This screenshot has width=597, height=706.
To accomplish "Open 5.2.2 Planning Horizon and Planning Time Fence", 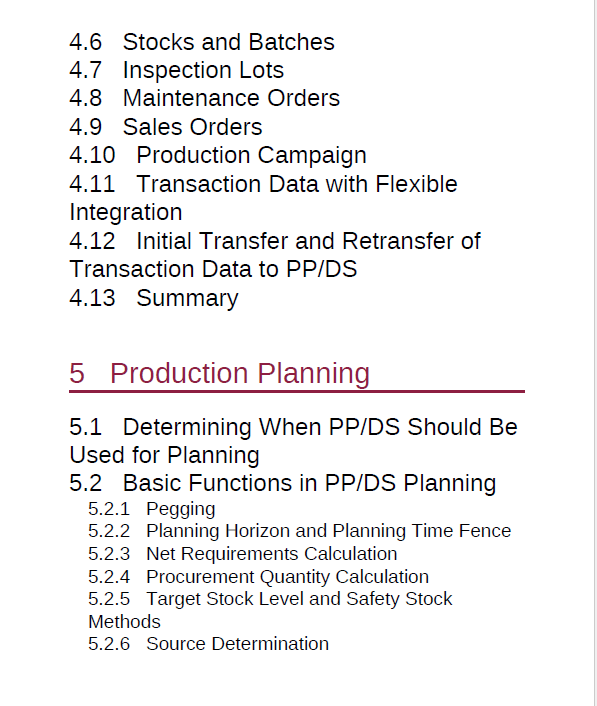I will coord(299,531).
